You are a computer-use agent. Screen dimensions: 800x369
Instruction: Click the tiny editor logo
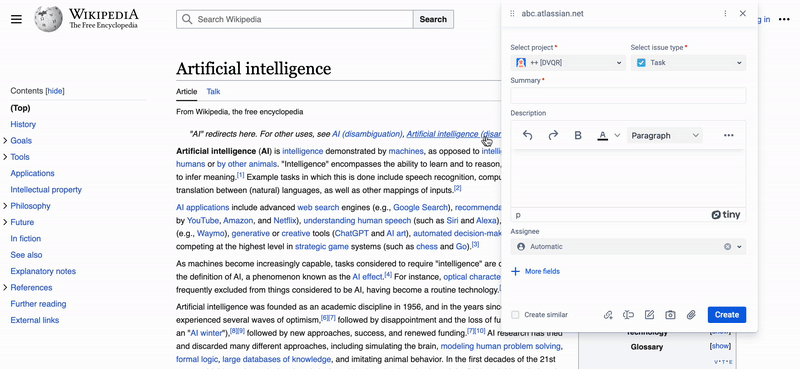[x=726, y=215]
